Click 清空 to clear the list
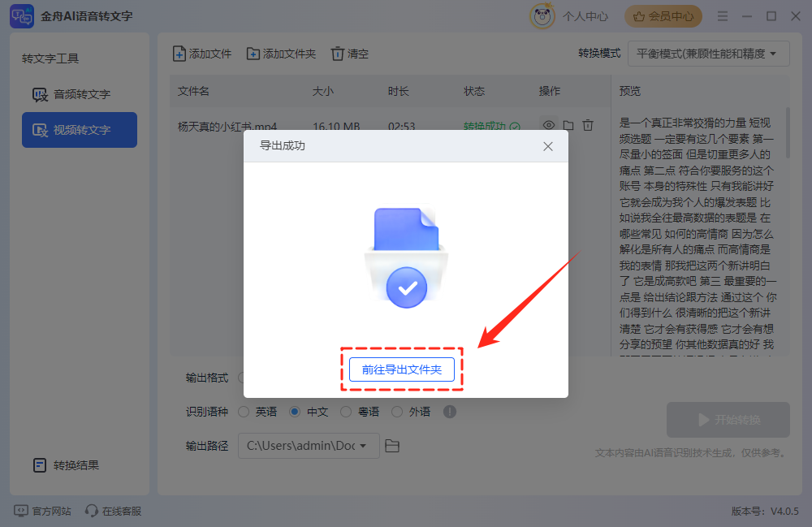812x527 pixels. click(x=349, y=54)
